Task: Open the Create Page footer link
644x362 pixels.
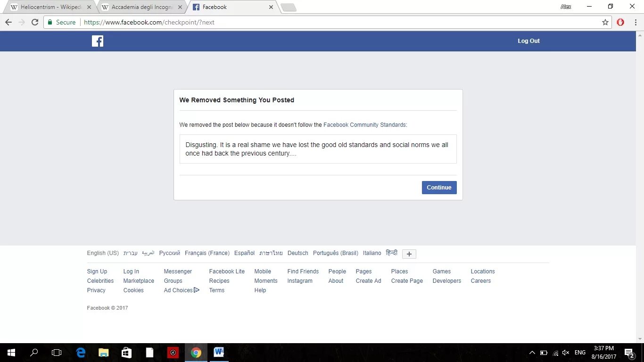Action: tap(407, 281)
